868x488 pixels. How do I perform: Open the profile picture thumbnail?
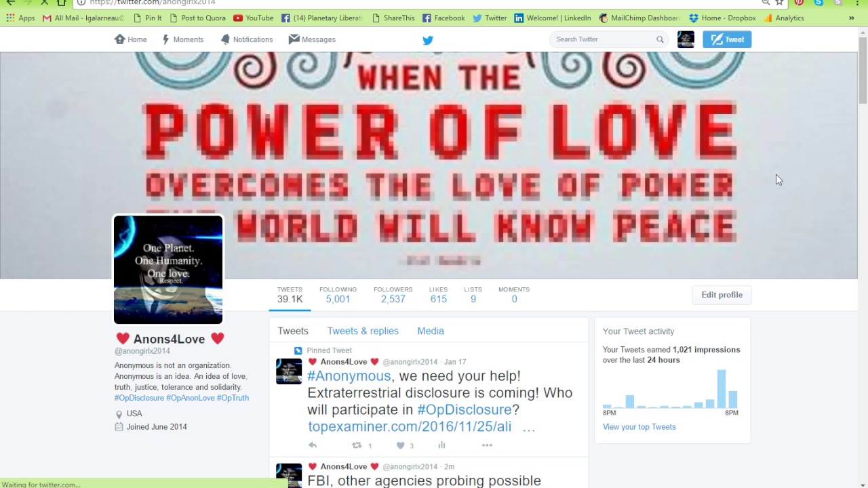point(168,270)
